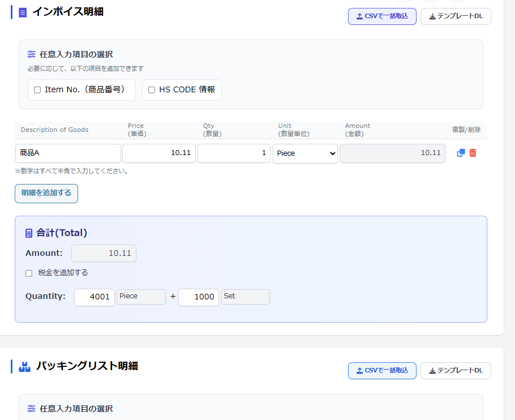Click the calculator icon next to 合計(Total)
This screenshot has width=515, height=420.
(29, 232)
